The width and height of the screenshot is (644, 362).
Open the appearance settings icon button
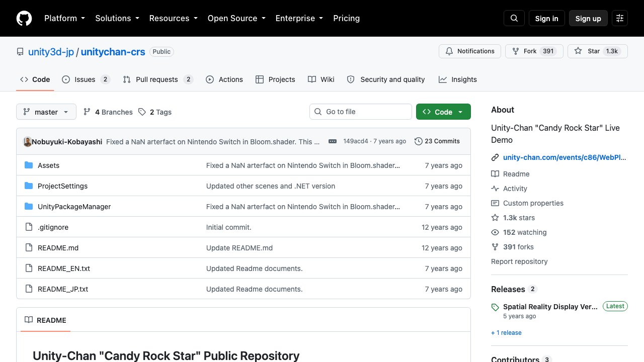coord(620,18)
